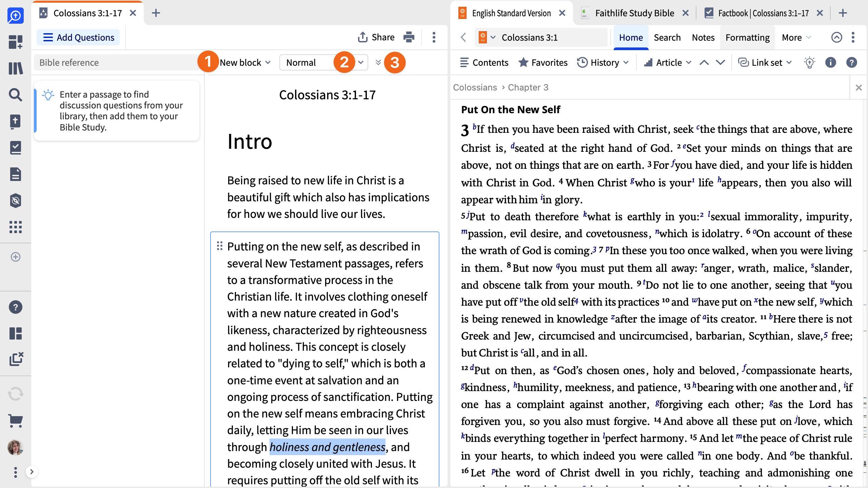Click the circled plus add-shortcut icon
Screen dimensions: 868x488
tap(16, 257)
